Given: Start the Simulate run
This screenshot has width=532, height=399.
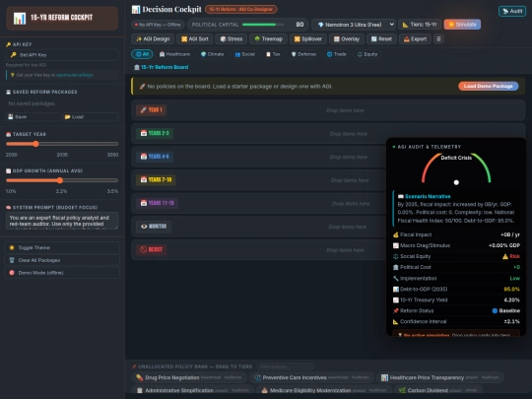Looking at the screenshot, I should click(x=462, y=25).
